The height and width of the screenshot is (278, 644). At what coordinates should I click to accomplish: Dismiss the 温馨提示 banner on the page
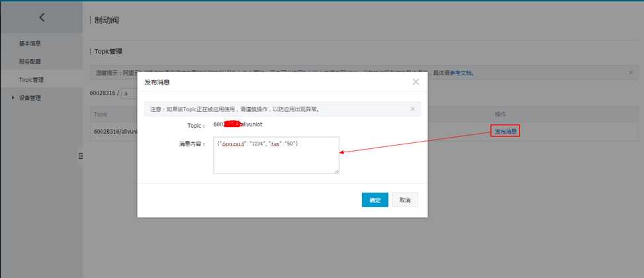click(631, 72)
